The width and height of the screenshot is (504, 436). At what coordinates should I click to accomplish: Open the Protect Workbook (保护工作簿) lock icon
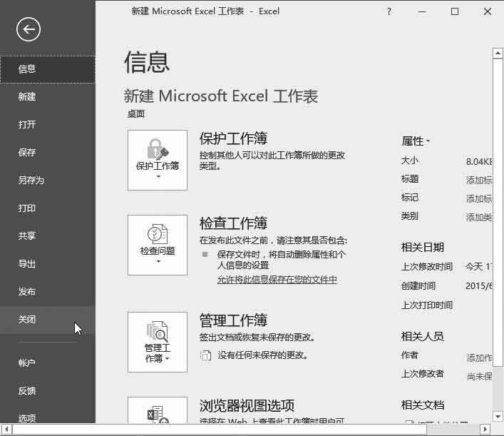pyautogui.click(x=158, y=148)
